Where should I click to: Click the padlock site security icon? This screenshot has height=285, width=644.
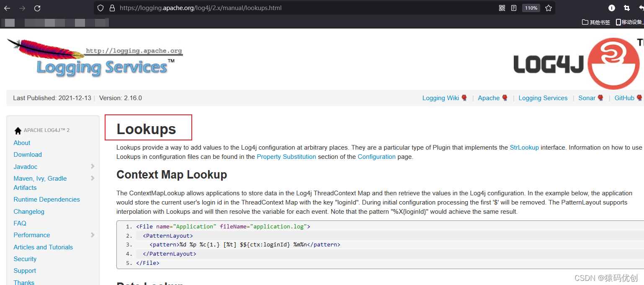pyautogui.click(x=112, y=8)
